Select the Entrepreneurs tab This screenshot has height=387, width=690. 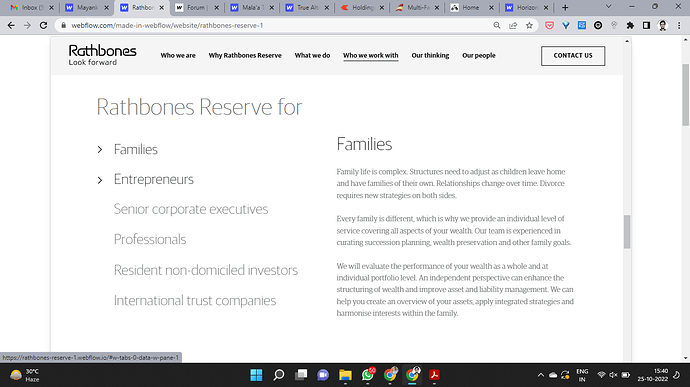pyautogui.click(x=154, y=180)
